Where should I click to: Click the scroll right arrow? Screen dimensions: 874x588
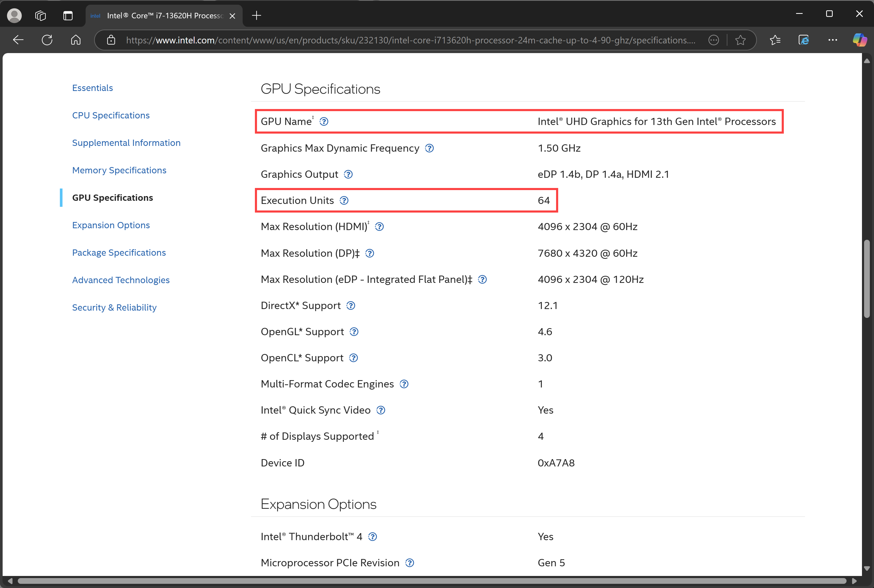tap(854, 581)
